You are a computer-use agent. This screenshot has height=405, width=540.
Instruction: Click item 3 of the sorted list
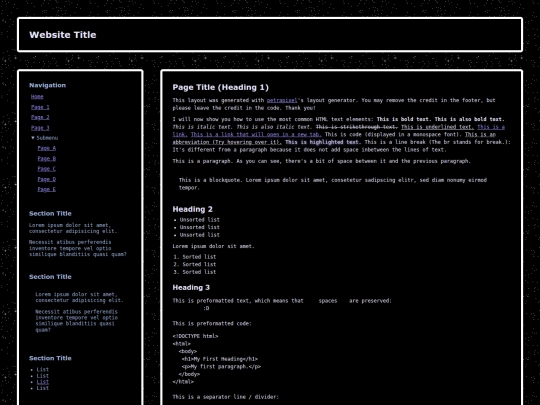(199, 272)
